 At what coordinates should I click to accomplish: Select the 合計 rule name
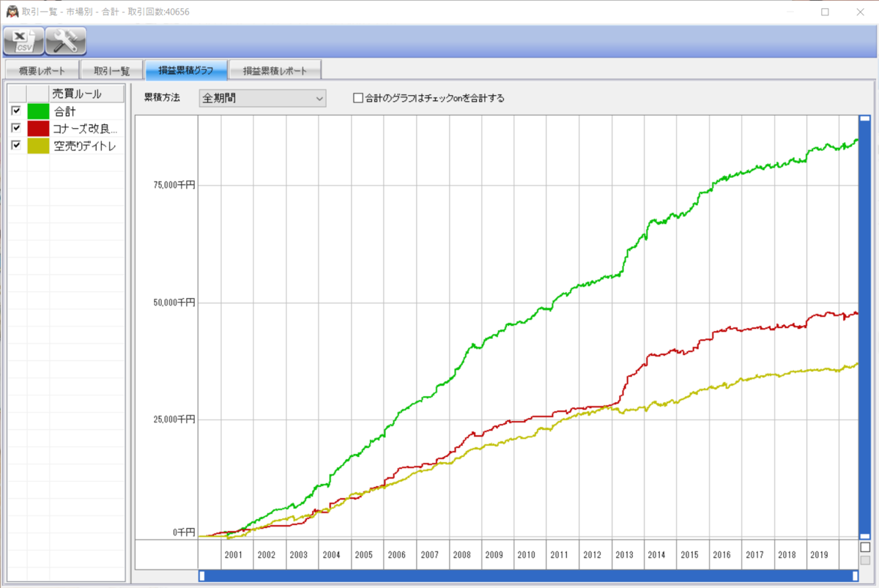[64, 111]
